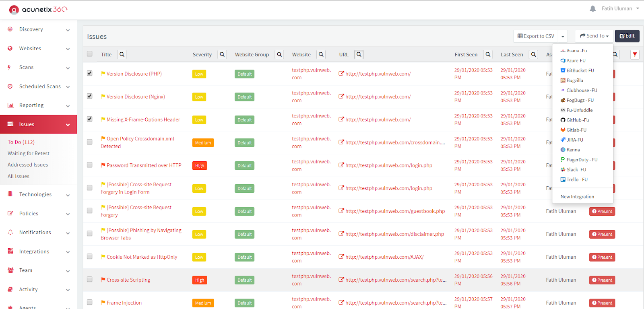Image resolution: width=644 pixels, height=309 pixels.
Task: Expand the Reporting sidebar section
Action: coord(68,106)
